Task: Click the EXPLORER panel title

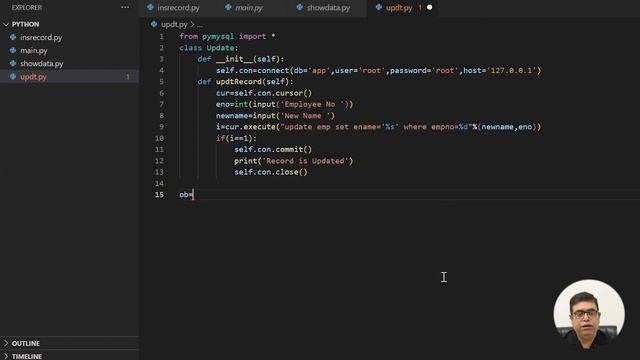Action: tap(27, 8)
